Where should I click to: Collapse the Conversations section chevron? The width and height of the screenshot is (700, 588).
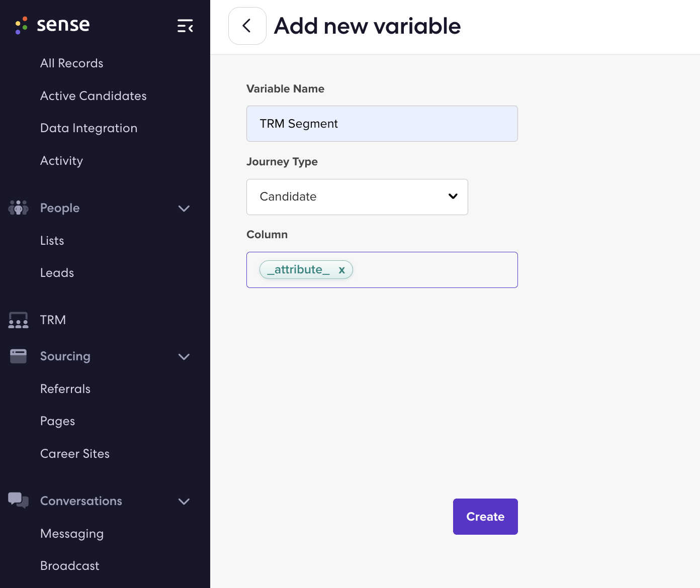(184, 501)
